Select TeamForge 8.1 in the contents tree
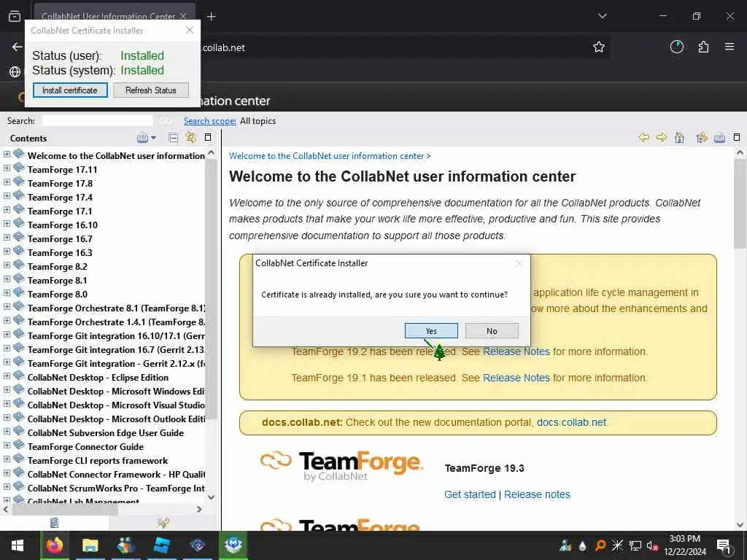 57,281
